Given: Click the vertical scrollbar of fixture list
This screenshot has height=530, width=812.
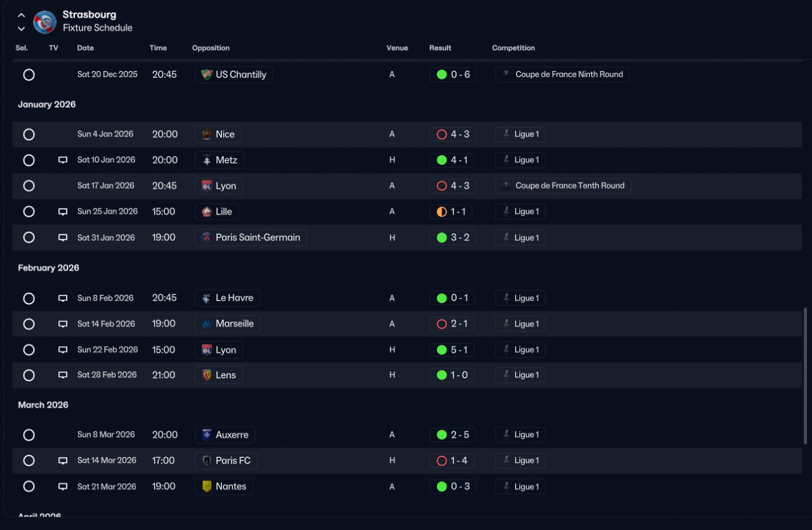Looking at the screenshot, I should pyautogui.click(x=806, y=376).
